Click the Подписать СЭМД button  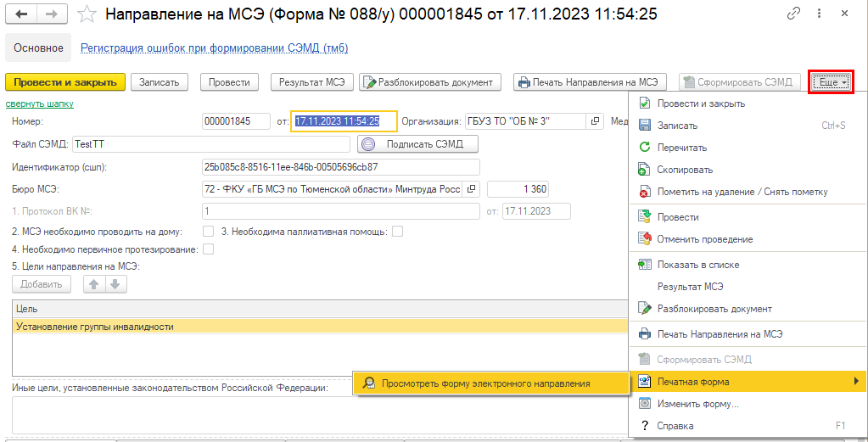coord(417,144)
